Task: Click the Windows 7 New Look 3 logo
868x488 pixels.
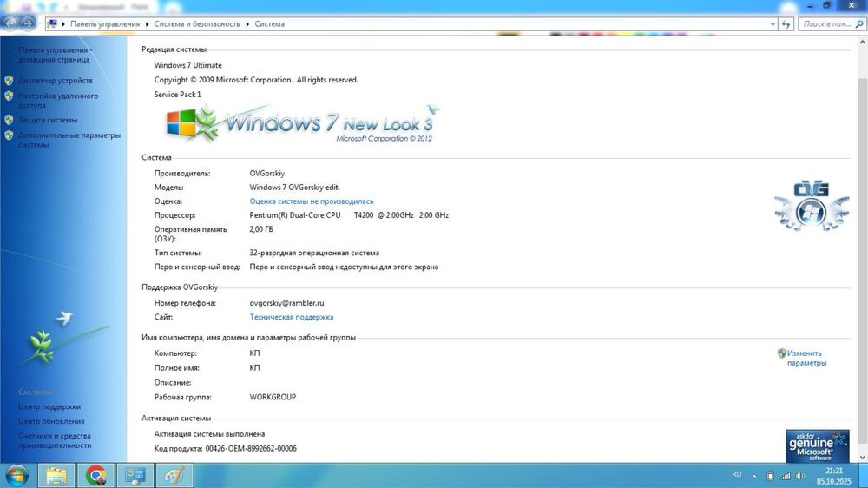Action: click(x=303, y=123)
